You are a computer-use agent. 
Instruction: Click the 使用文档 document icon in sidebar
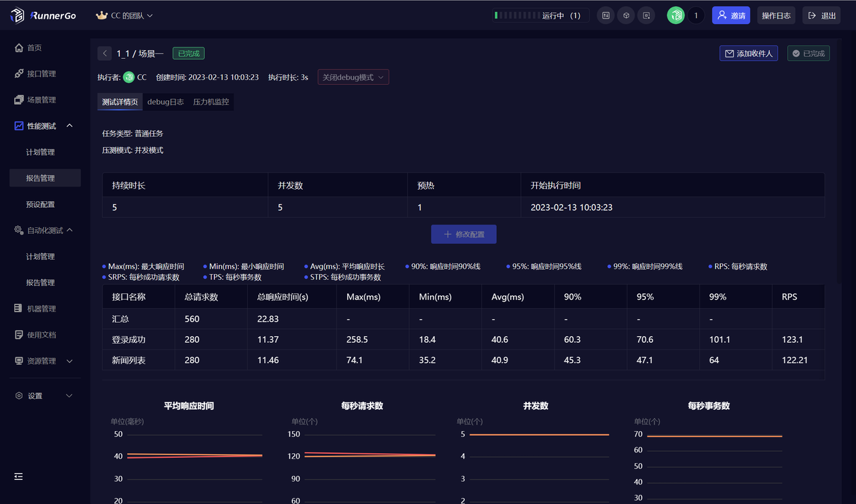19,335
